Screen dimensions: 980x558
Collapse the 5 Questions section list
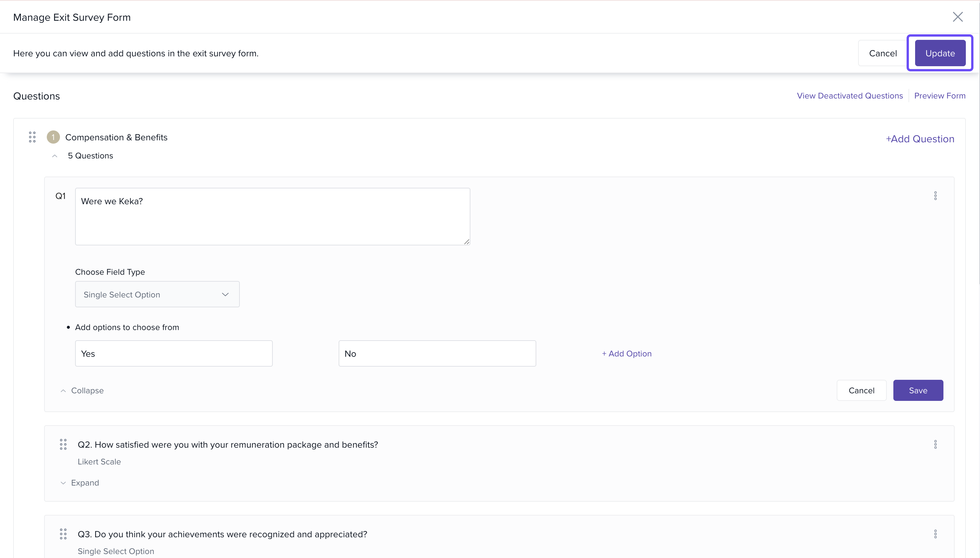click(55, 156)
